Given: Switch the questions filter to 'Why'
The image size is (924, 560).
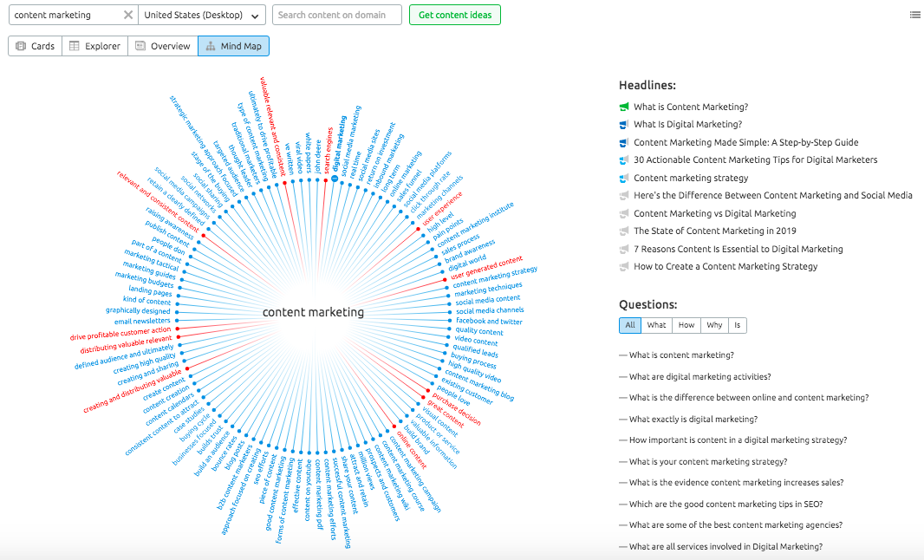Looking at the screenshot, I should (713, 325).
